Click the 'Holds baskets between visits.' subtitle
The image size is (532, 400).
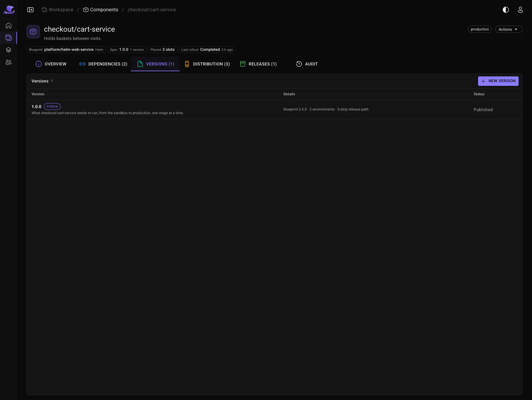(73, 38)
